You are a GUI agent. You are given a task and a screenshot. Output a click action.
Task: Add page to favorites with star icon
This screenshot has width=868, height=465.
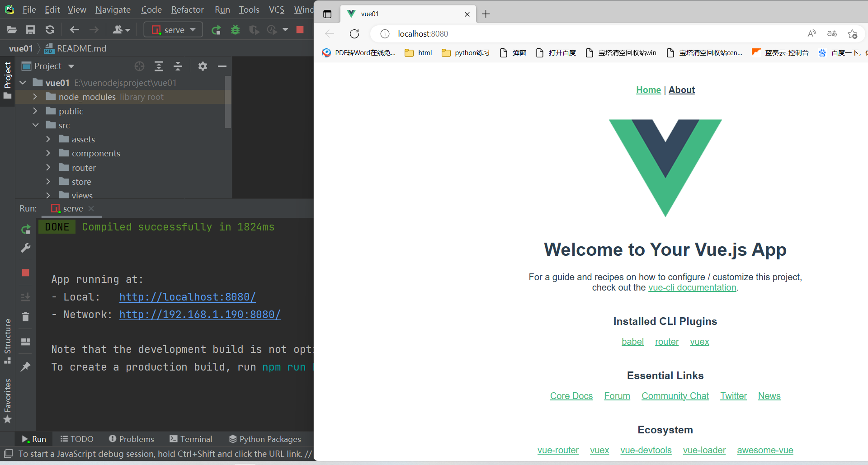click(x=852, y=34)
